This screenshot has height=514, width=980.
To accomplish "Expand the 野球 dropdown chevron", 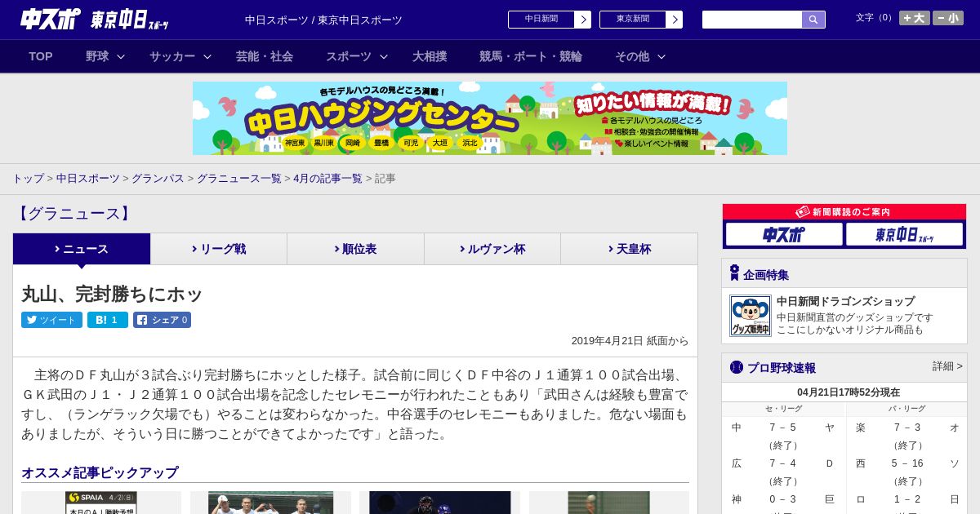I will click(x=121, y=56).
